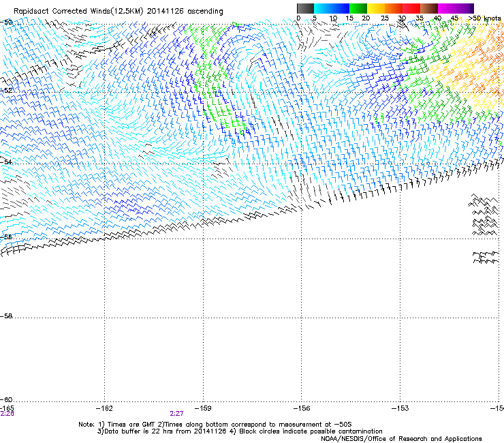Click the '>50 knots' legend label

pyautogui.click(x=484, y=18)
